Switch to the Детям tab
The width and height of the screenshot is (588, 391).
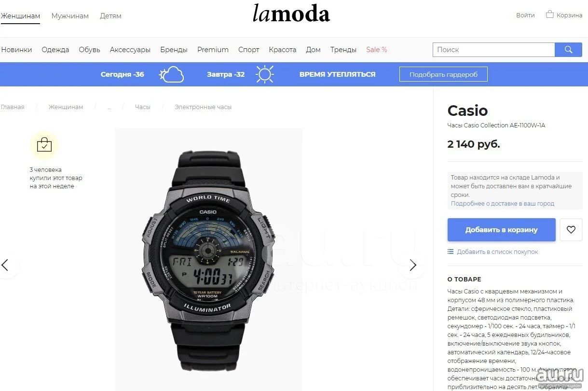110,16
